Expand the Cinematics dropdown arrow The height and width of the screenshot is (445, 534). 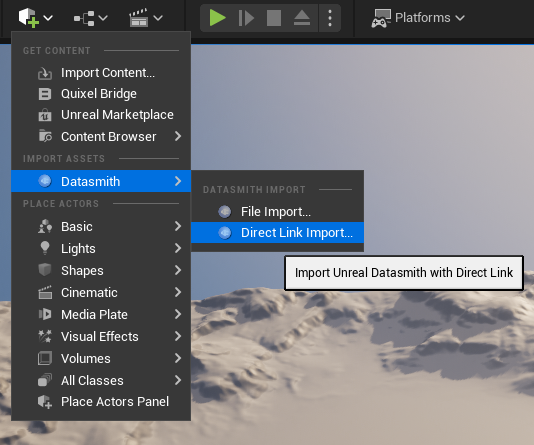tap(158, 18)
